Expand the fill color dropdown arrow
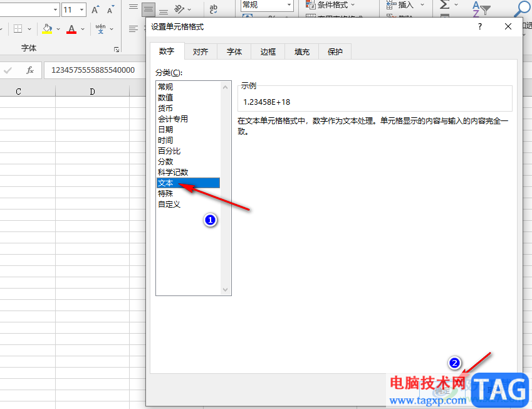The height and width of the screenshot is (409, 532). [x=58, y=29]
